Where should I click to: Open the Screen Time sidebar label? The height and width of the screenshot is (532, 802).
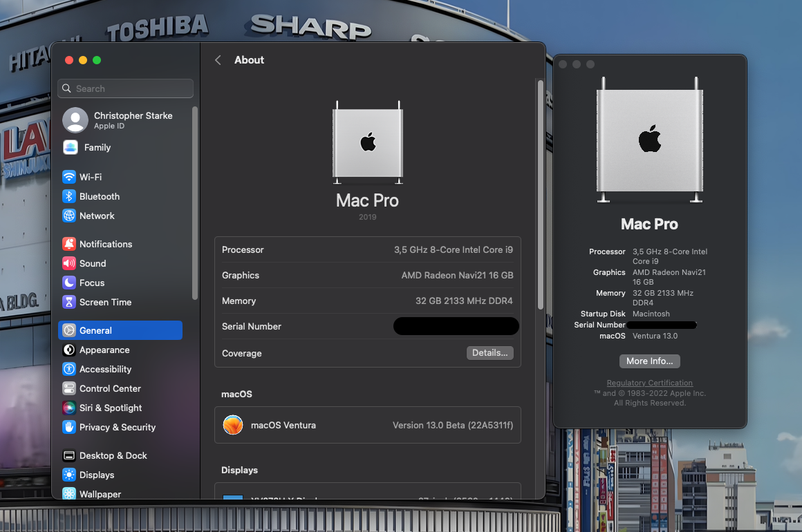point(105,302)
